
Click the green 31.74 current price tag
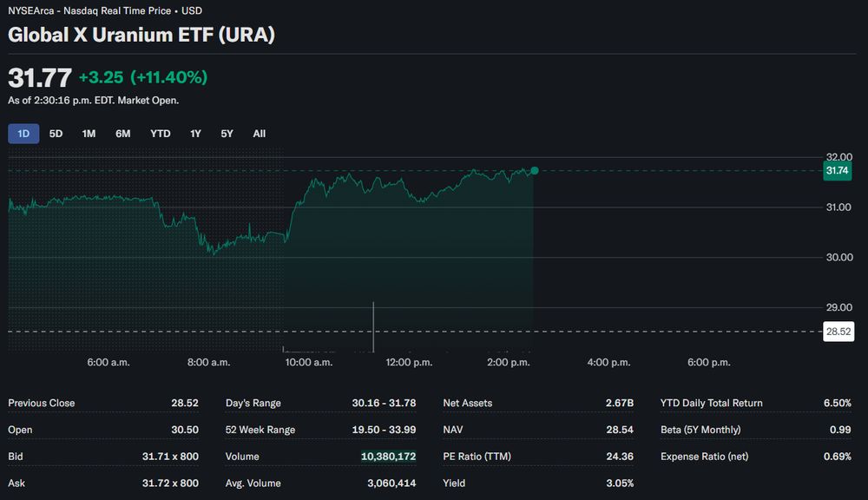tap(837, 170)
